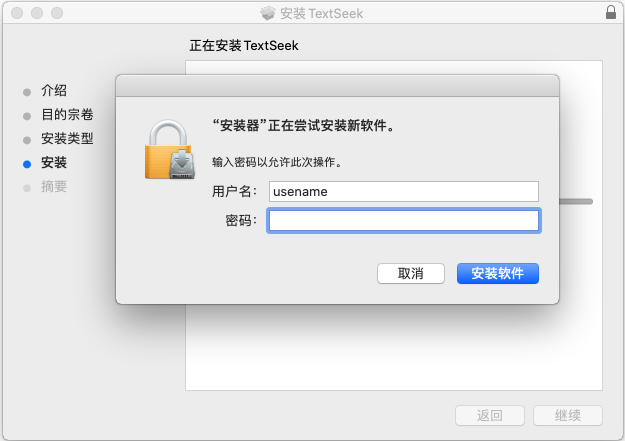Viewport: 625px width, 441px height.
Task: Click the 安装软件 button
Action: click(498, 274)
